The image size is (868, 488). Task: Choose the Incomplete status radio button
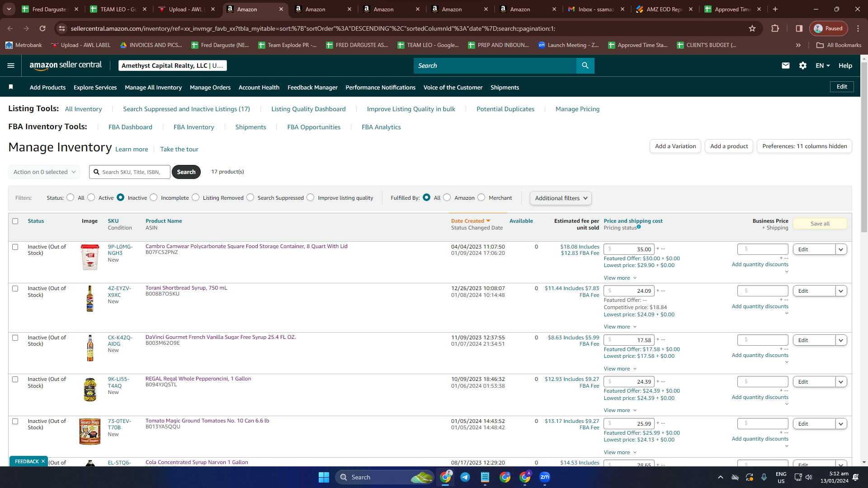point(154,197)
